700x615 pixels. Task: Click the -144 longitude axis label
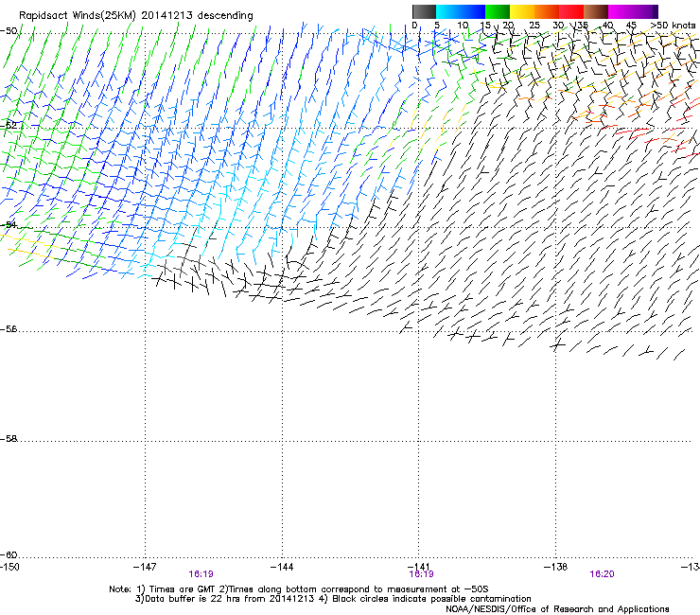pos(282,567)
